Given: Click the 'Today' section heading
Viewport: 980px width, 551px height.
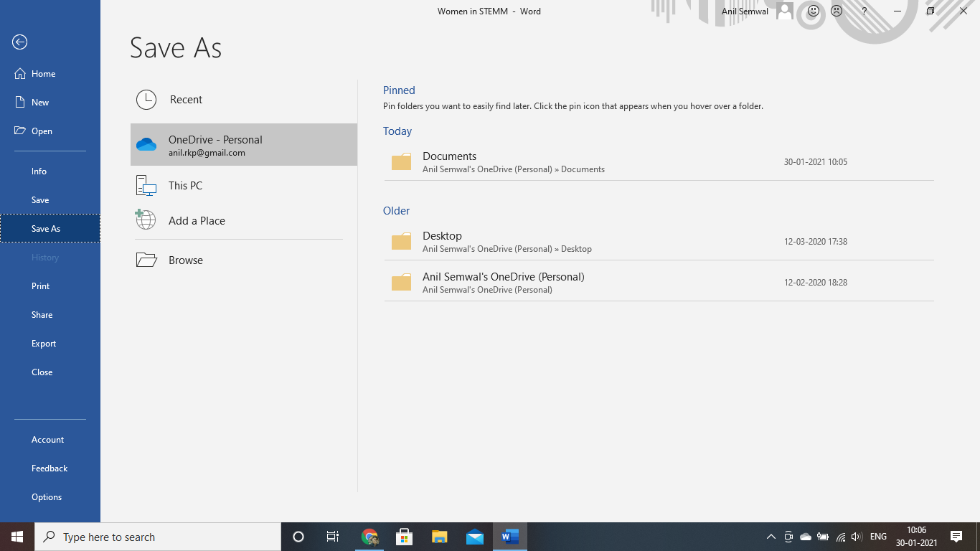Looking at the screenshot, I should [x=397, y=131].
